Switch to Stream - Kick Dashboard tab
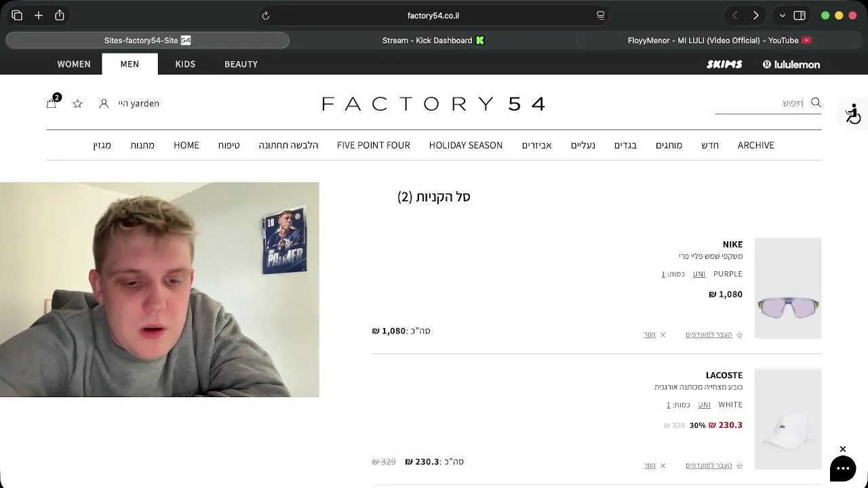 click(x=433, y=41)
